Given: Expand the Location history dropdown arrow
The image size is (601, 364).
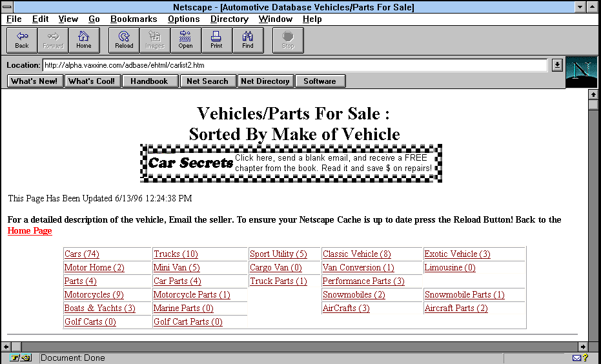Looking at the screenshot, I should click(557, 65).
